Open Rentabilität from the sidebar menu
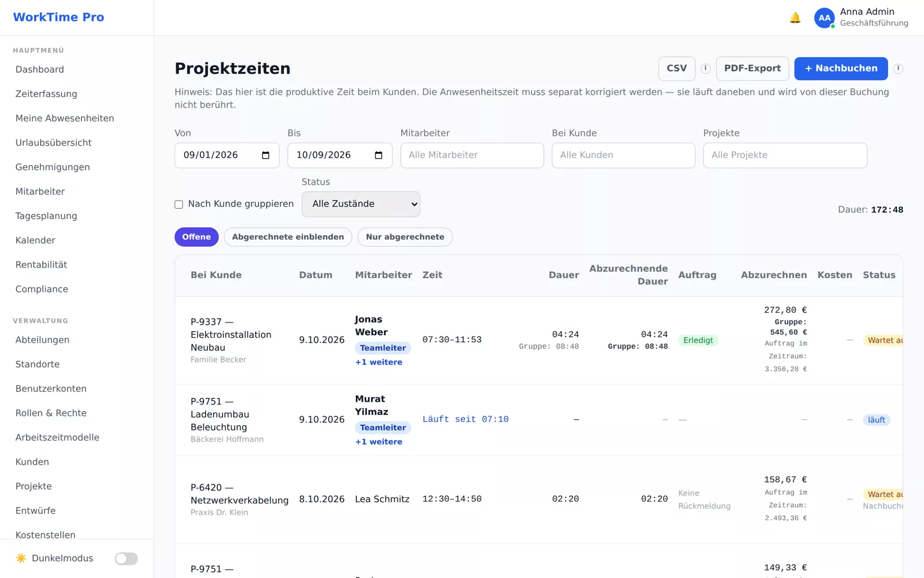The height and width of the screenshot is (578, 924). 42,265
